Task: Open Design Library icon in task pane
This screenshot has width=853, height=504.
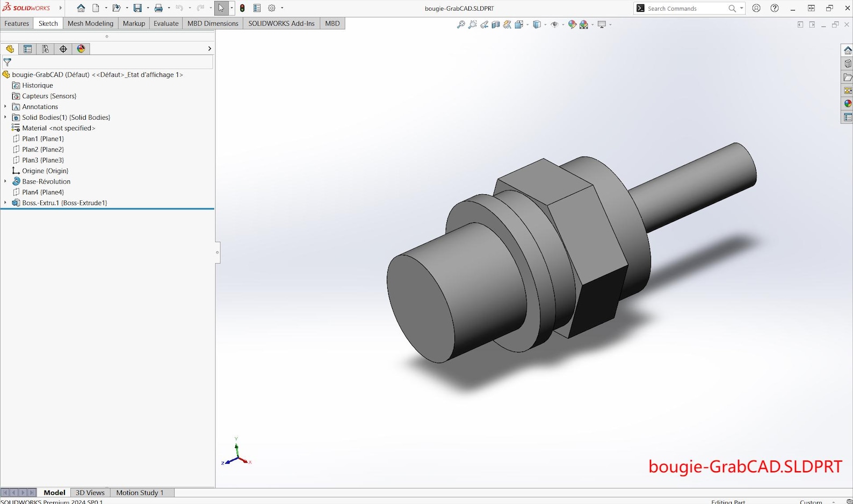Action: point(848,64)
